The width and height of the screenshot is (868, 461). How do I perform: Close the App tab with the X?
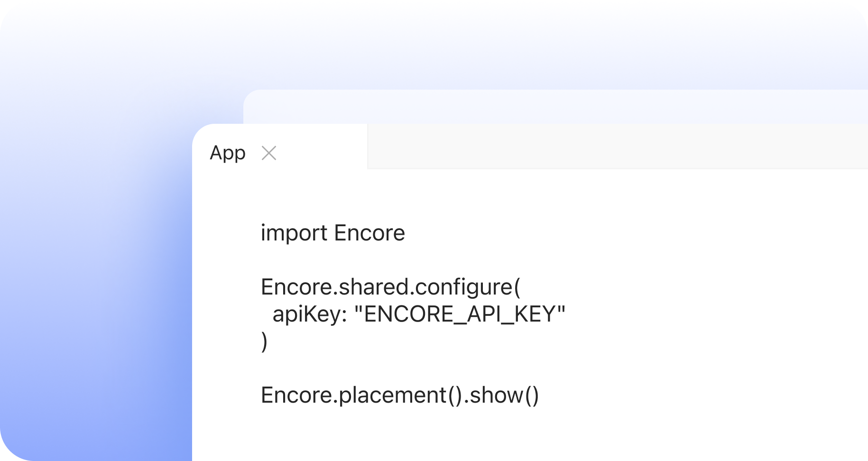(269, 153)
